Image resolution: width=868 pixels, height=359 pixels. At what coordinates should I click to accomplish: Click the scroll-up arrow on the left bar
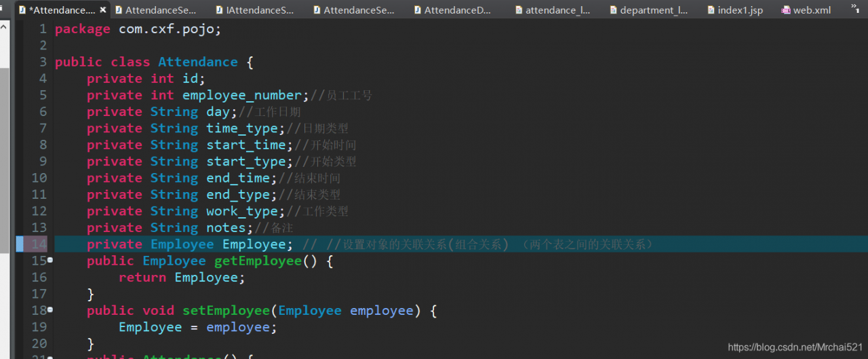point(4,26)
